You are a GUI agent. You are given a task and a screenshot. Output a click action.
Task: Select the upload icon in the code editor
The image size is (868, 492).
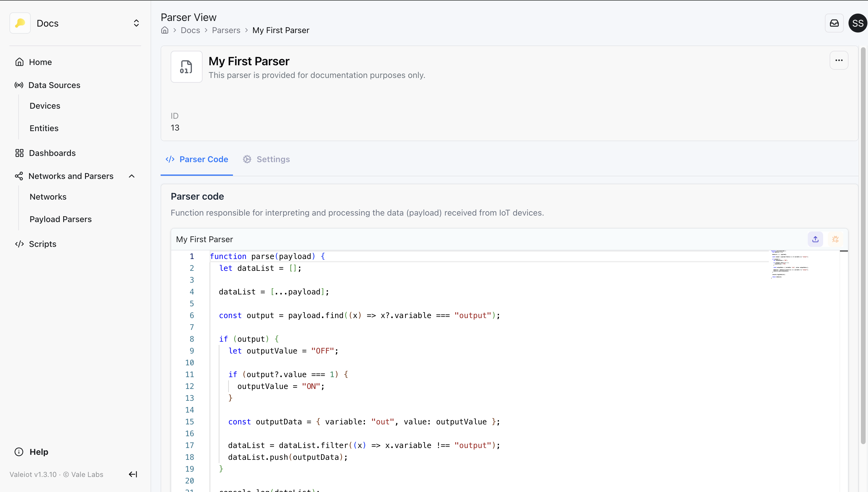click(815, 239)
